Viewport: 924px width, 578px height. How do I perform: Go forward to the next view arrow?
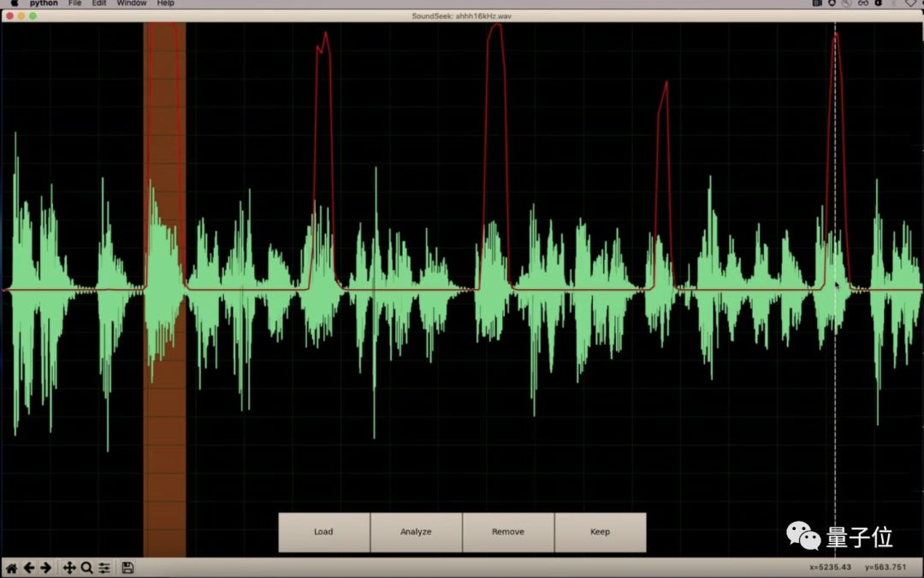[45, 568]
